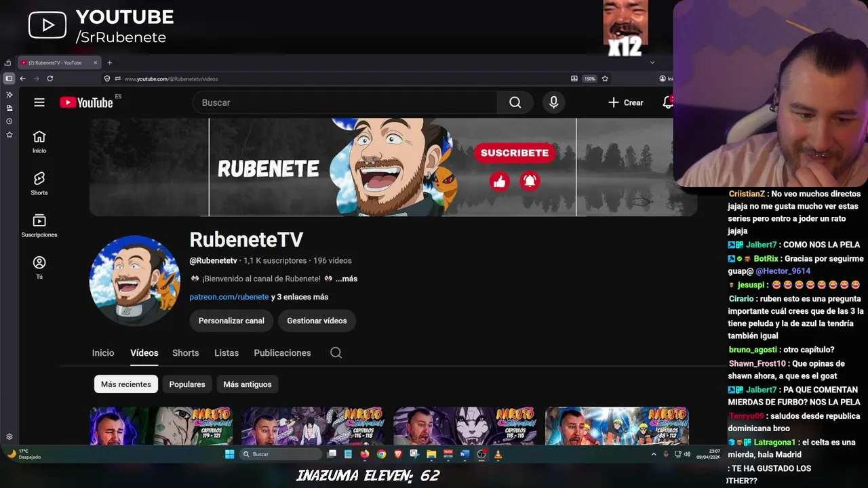Open the Windows Start button

pos(229,454)
